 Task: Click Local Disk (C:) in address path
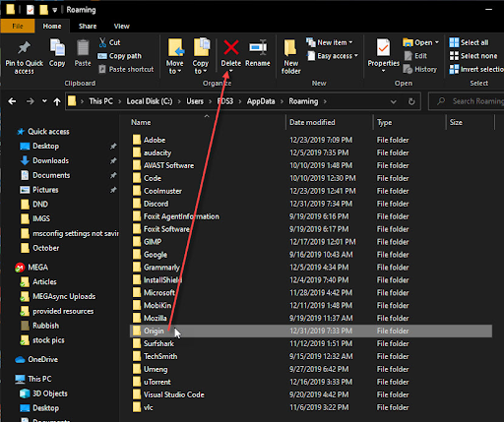(x=150, y=101)
